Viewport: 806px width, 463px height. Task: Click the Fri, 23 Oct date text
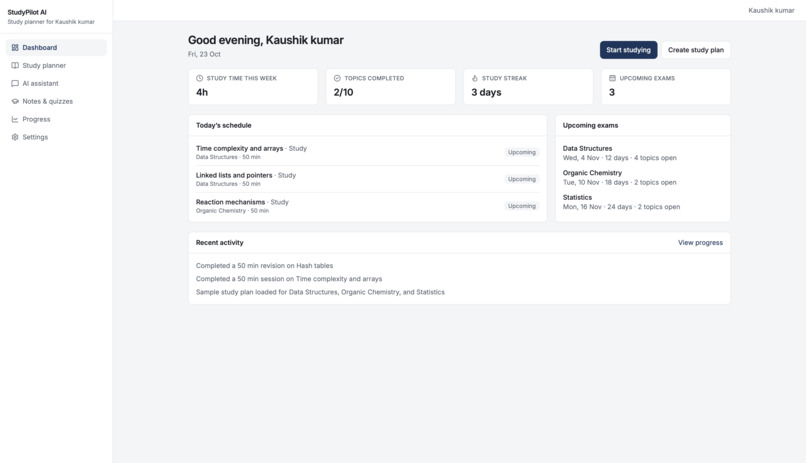204,54
